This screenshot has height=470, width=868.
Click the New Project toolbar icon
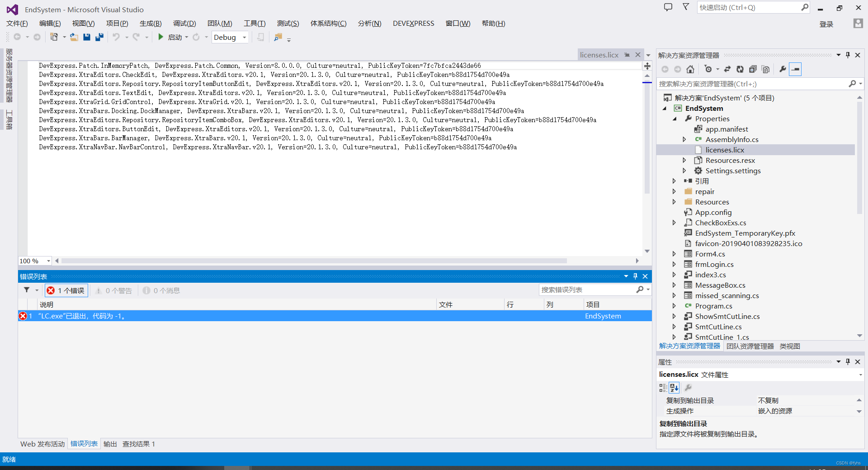[x=54, y=37]
